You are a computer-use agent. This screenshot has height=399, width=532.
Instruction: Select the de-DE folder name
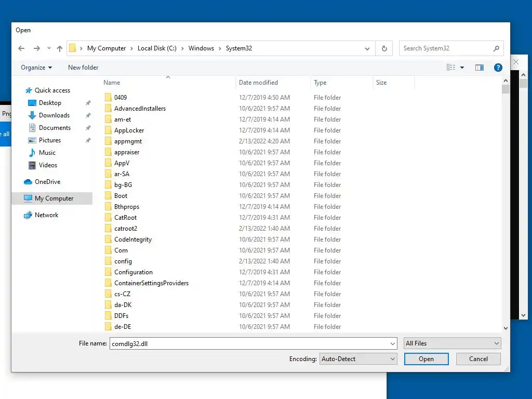(x=123, y=327)
